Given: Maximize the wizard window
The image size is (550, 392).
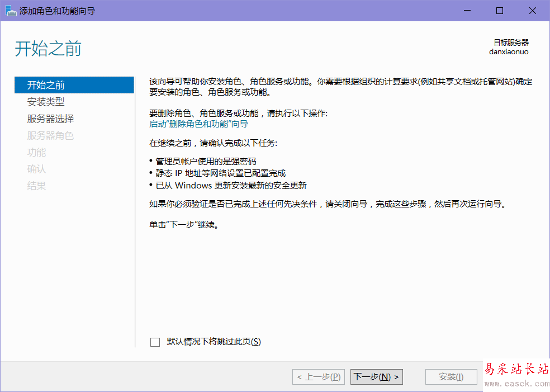Looking at the screenshot, I should [500, 11].
